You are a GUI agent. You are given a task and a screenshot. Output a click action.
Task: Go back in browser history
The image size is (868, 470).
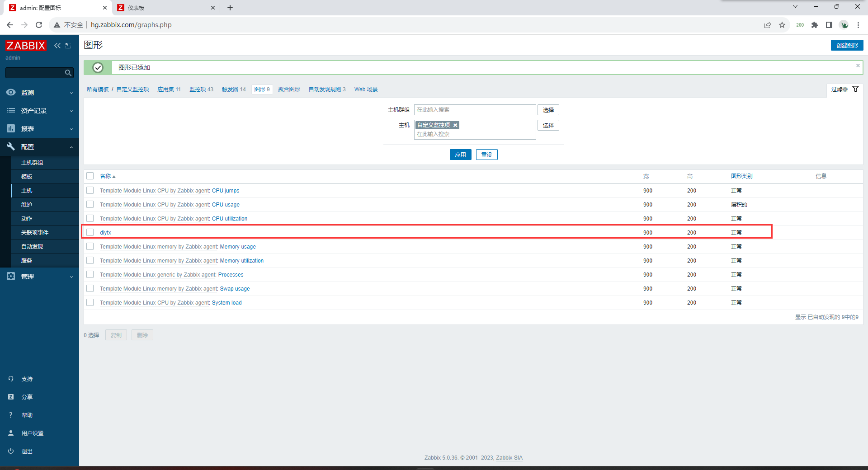pyautogui.click(x=10, y=25)
